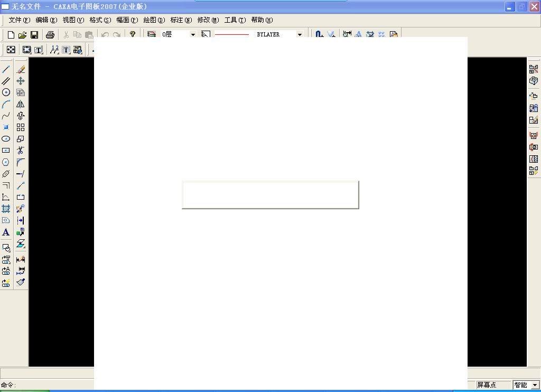Open the 绘图 menu

153,20
